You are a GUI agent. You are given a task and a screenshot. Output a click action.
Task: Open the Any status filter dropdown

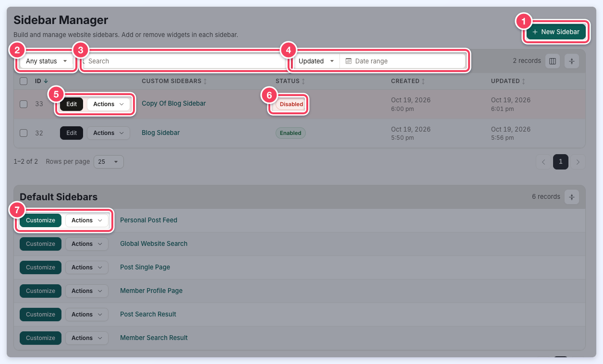[47, 61]
